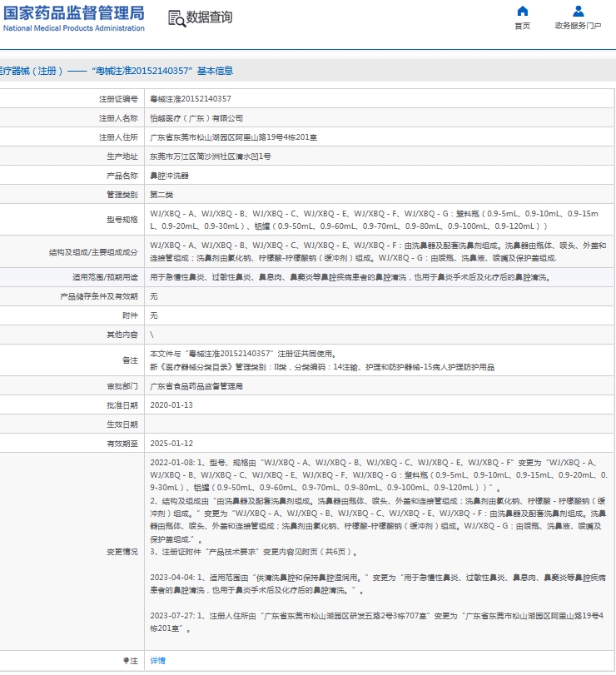Screen dimensions: 616x675
Task: Select the 注册证编号 value 粤械注准20152140357
Action: 191,99
